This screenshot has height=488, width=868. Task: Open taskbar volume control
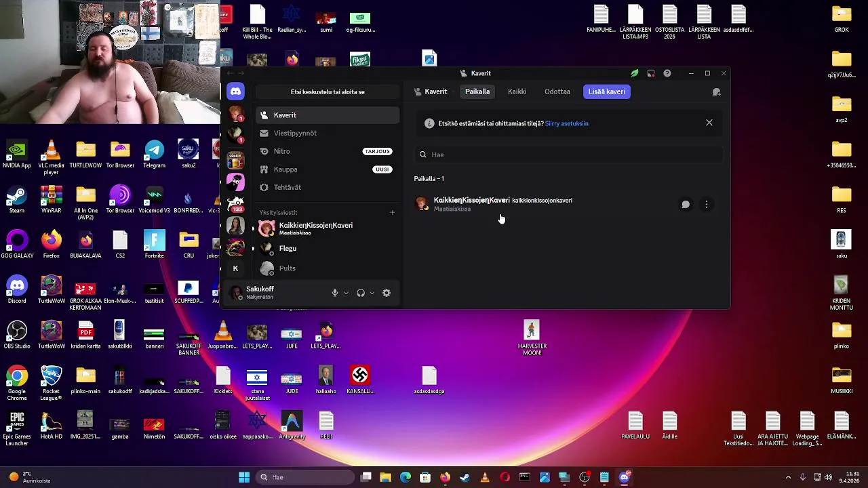pyautogui.click(x=828, y=477)
